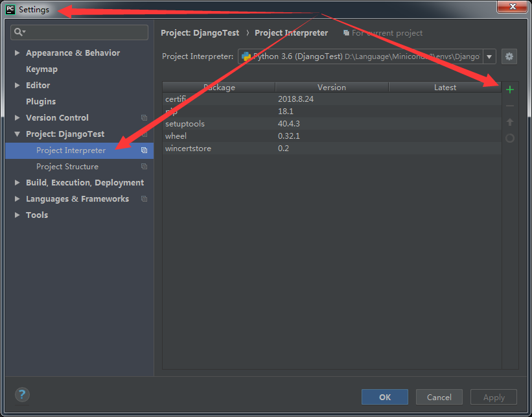Screen dimensions: 532x417
Task: Click the project-settings icon beside Version Control
Action: click(142, 117)
